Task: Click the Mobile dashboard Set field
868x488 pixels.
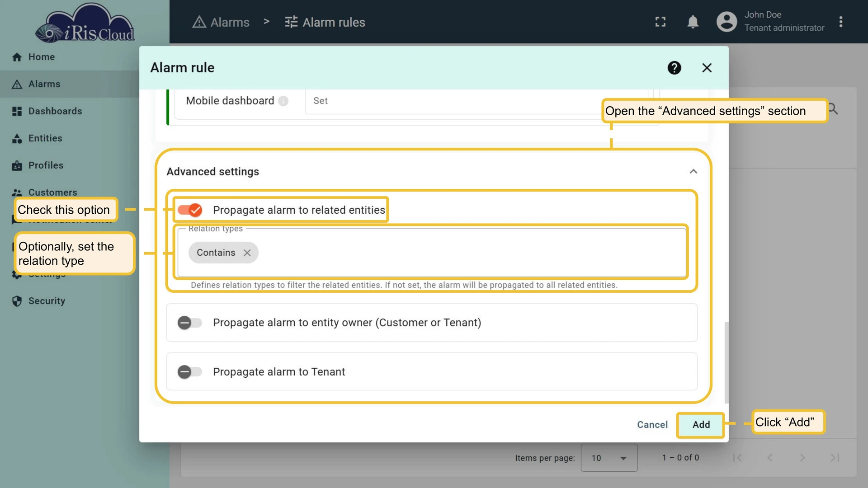Action: pyautogui.click(x=476, y=101)
